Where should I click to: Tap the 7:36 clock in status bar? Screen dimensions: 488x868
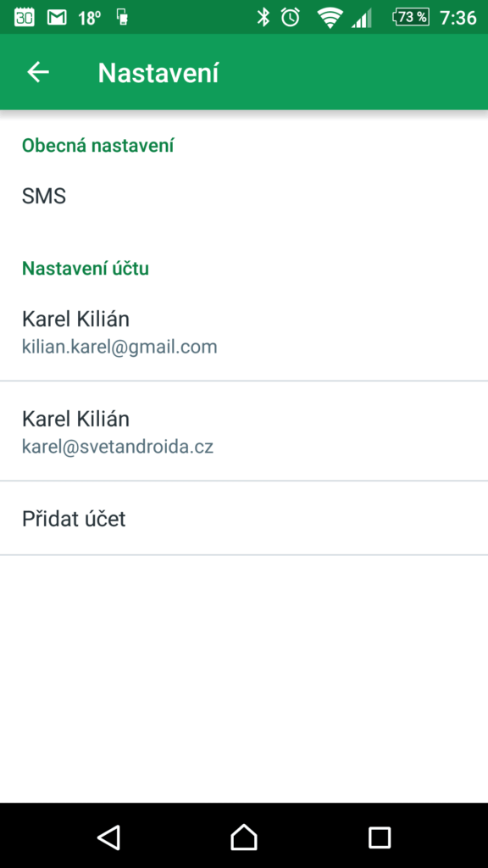[458, 18]
